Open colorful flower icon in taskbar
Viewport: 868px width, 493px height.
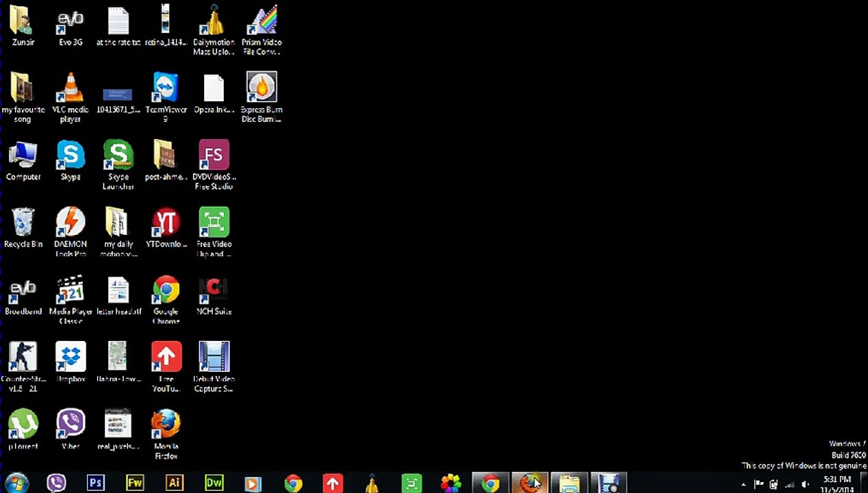(451, 483)
